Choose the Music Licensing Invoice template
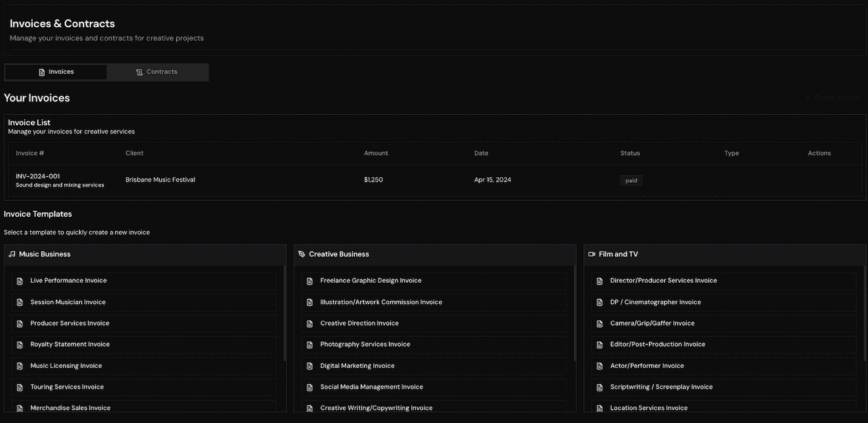 (x=144, y=366)
